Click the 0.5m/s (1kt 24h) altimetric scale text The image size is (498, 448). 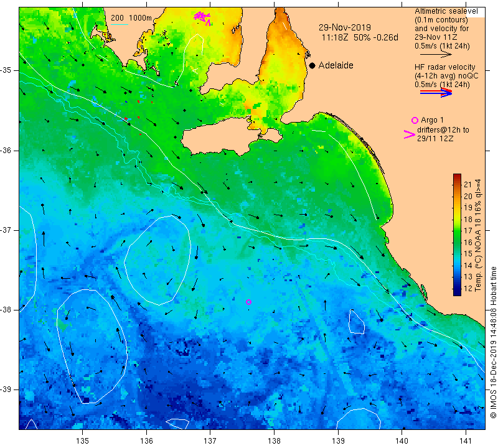[x=442, y=46]
